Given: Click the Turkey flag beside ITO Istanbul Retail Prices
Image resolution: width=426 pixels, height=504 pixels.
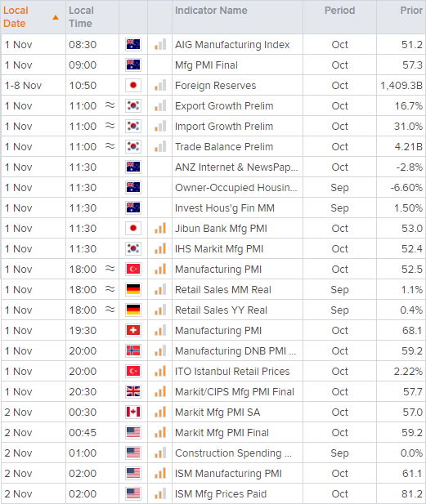Looking at the screenshot, I should point(133,371).
